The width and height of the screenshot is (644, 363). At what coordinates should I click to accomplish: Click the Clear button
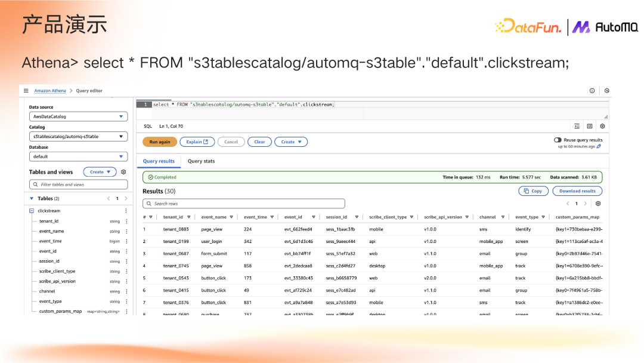coord(259,142)
